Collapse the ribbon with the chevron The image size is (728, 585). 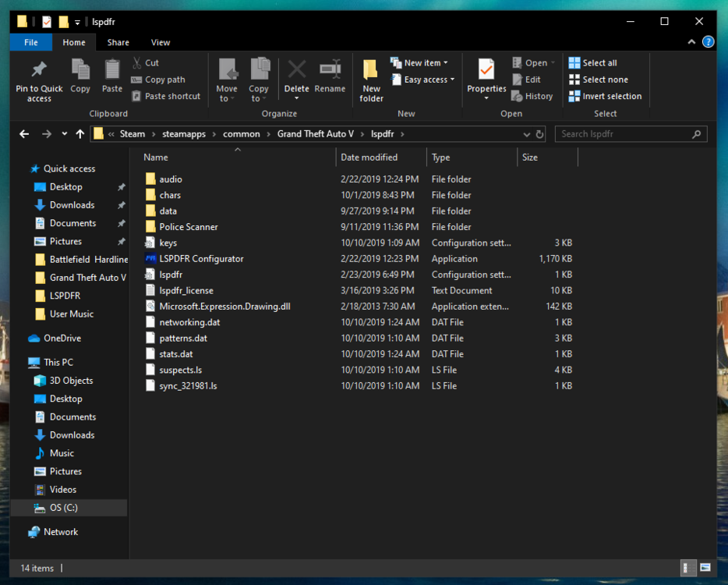pos(692,42)
